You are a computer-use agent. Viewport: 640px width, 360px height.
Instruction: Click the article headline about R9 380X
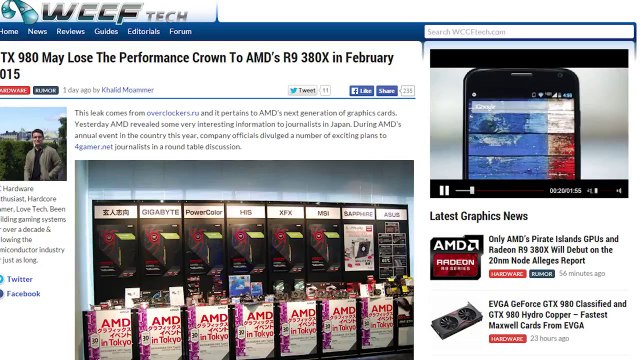click(197, 66)
